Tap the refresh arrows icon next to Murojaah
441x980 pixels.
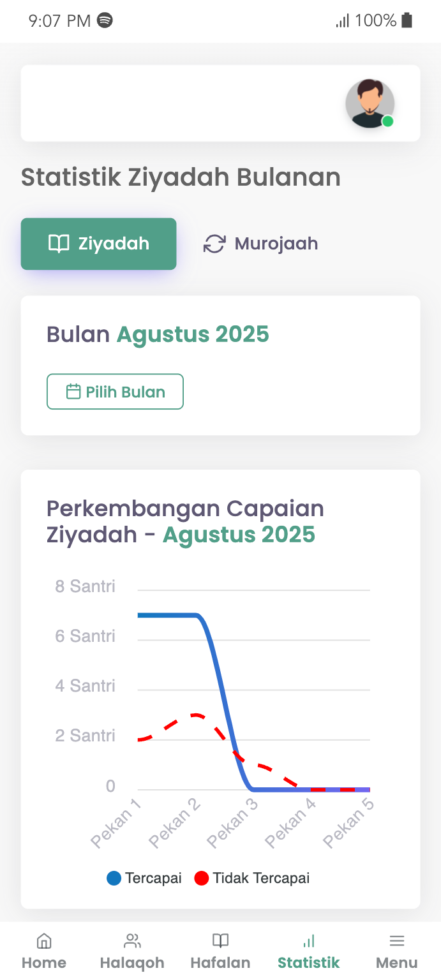pos(214,243)
